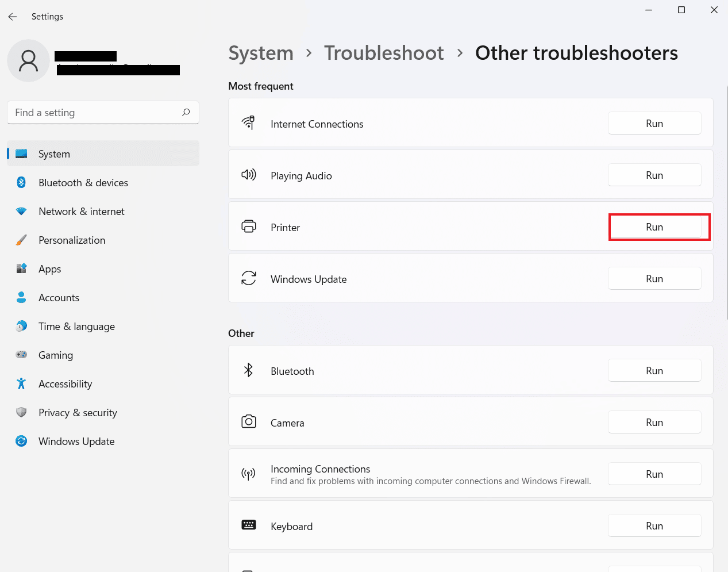Click the Network & internet wifi icon
This screenshot has width=728, height=572.
pos(21,212)
